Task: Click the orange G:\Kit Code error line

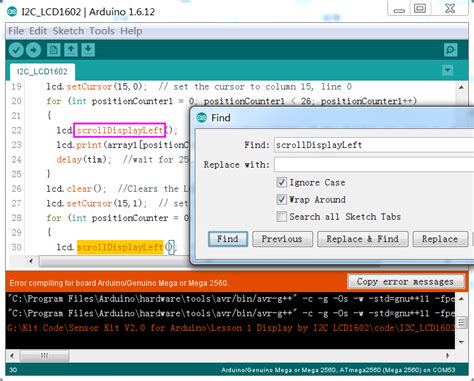Action: pos(231,328)
